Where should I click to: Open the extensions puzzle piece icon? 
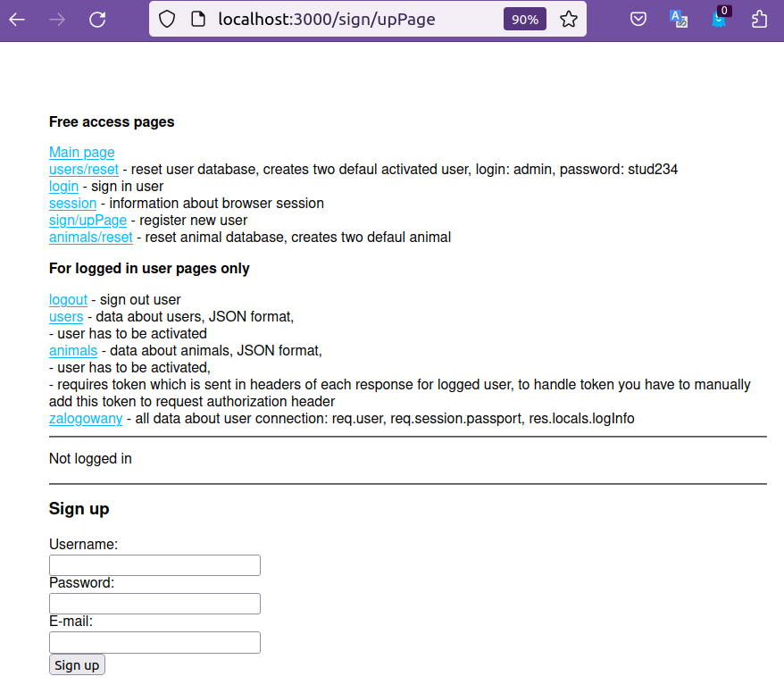point(760,20)
